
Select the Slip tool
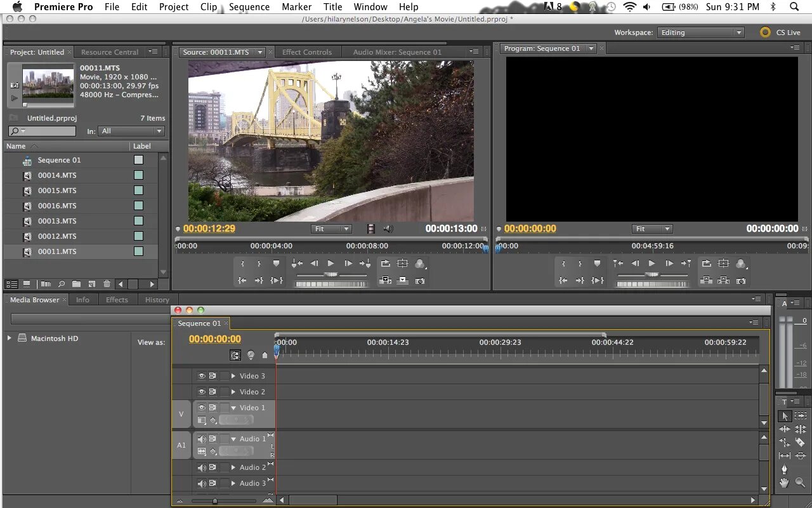785,455
